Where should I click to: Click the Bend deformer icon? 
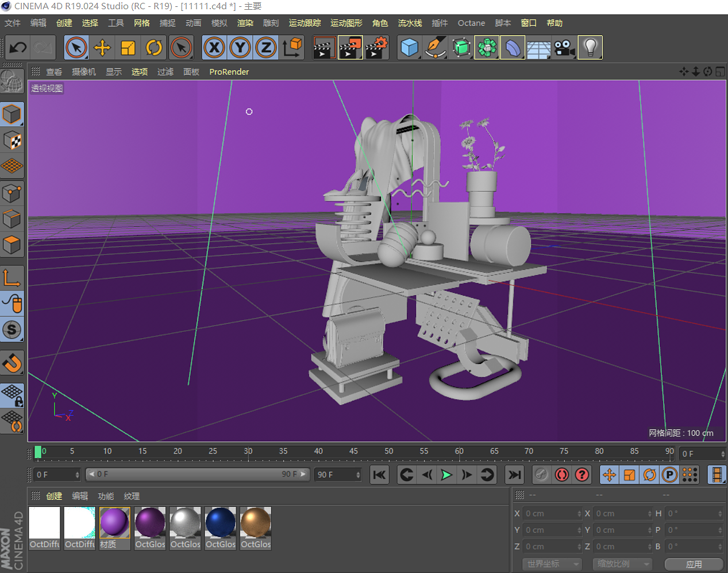tap(512, 48)
